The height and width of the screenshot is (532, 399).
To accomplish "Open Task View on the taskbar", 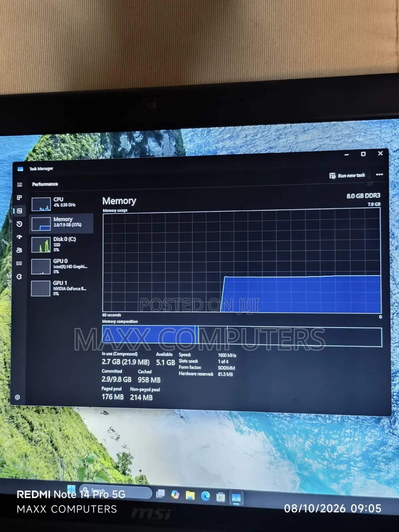I will click(160, 494).
